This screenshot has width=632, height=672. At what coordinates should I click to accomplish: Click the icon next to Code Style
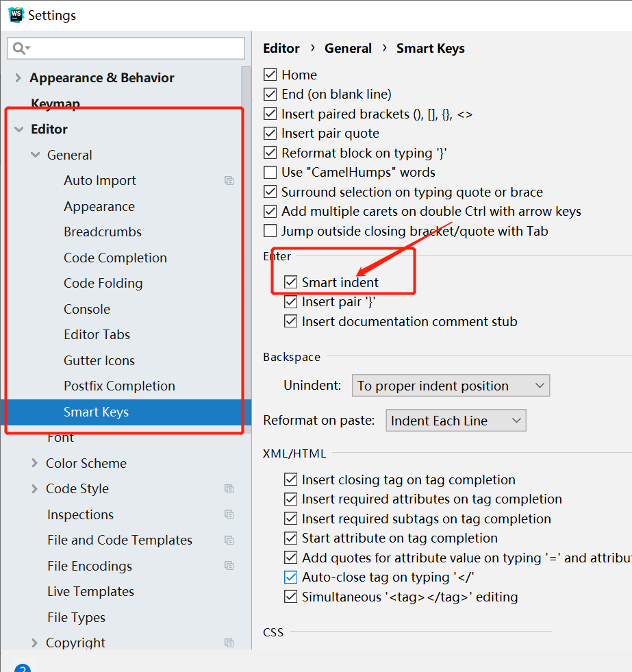tap(229, 489)
